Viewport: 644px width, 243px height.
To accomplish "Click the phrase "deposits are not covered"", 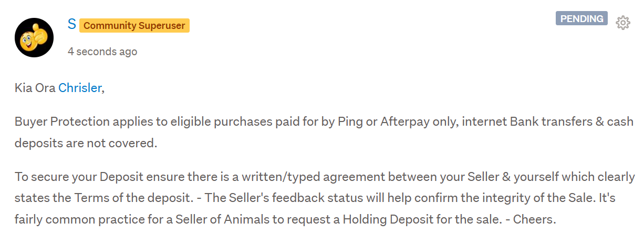I will 86,143.
